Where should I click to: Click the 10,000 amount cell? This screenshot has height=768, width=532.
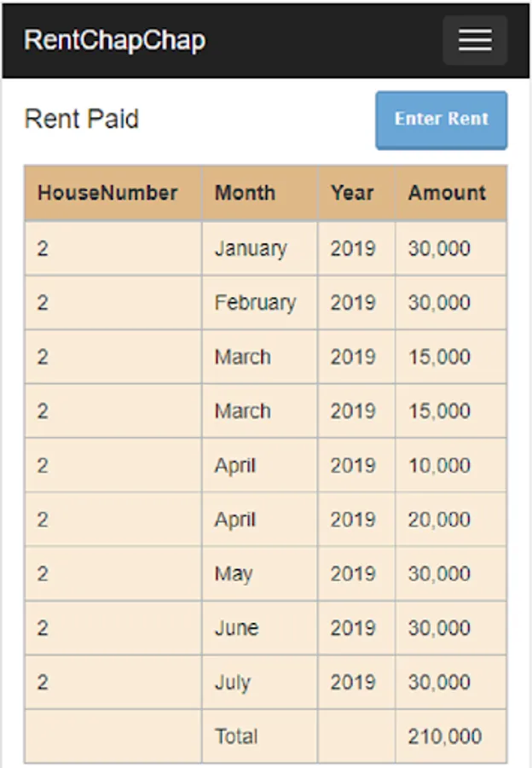[x=439, y=466]
